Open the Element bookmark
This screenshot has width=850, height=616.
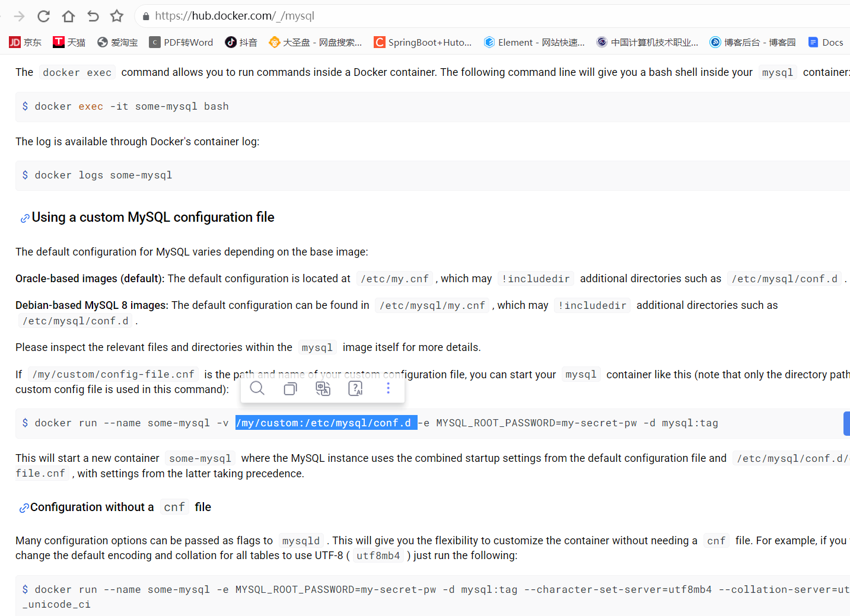[x=534, y=42]
